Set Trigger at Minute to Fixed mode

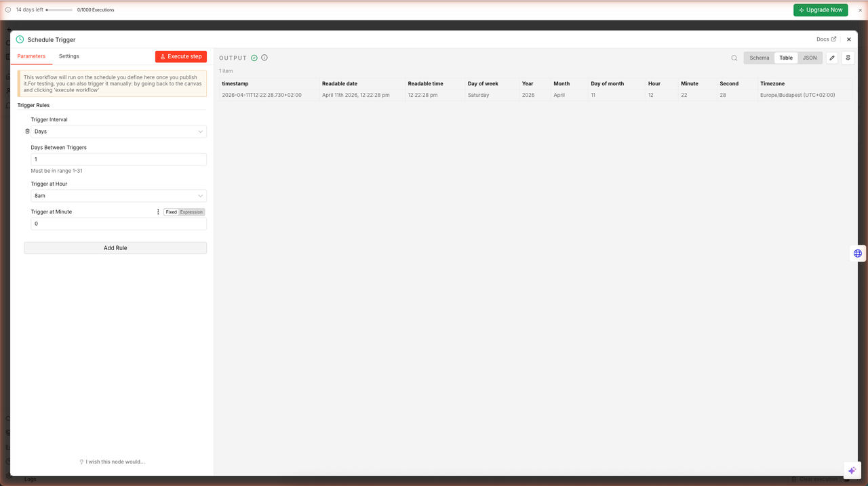pyautogui.click(x=171, y=212)
